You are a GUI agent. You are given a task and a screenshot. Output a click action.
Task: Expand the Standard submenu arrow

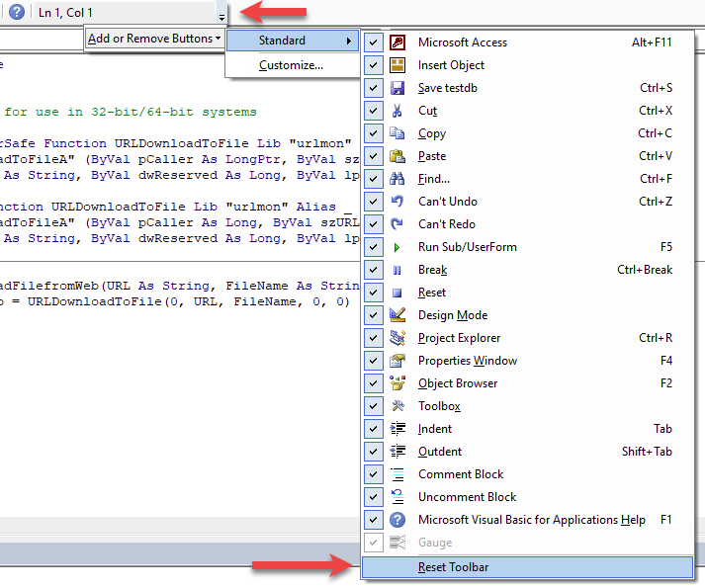pos(348,41)
